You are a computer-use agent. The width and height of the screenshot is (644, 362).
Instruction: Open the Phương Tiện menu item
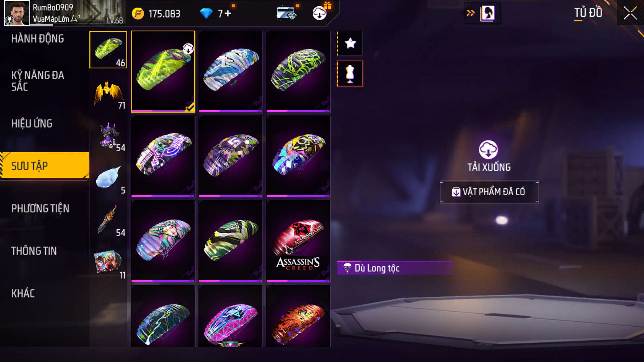tap(40, 208)
